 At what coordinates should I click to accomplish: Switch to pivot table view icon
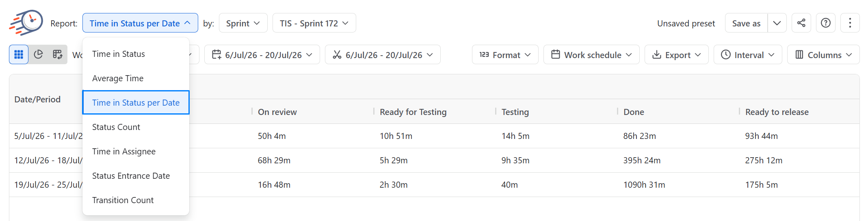57,54
